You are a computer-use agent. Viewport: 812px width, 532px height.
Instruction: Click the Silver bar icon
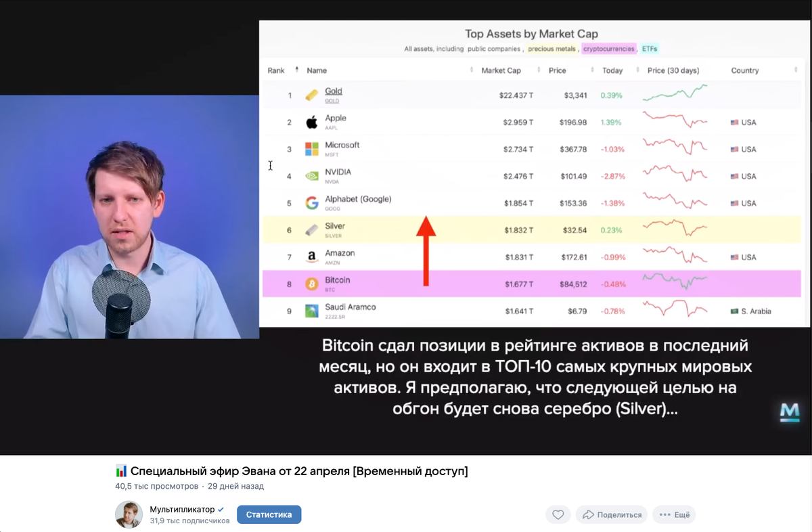pyautogui.click(x=311, y=230)
